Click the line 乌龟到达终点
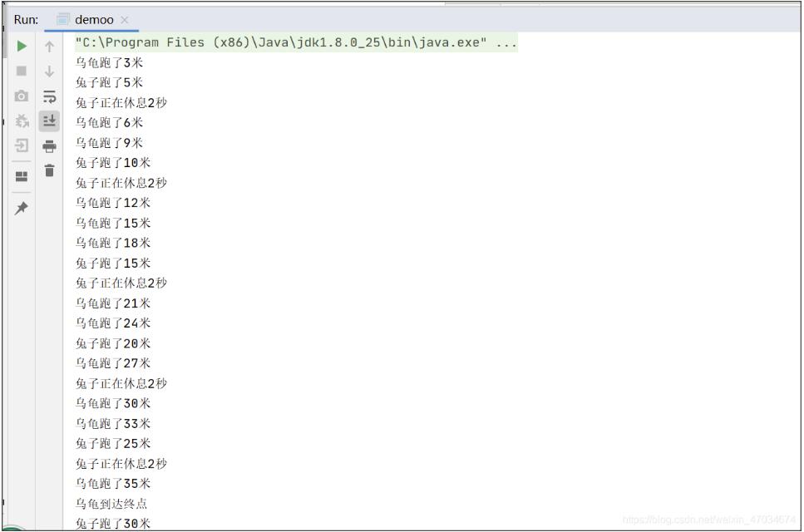 click(x=111, y=504)
